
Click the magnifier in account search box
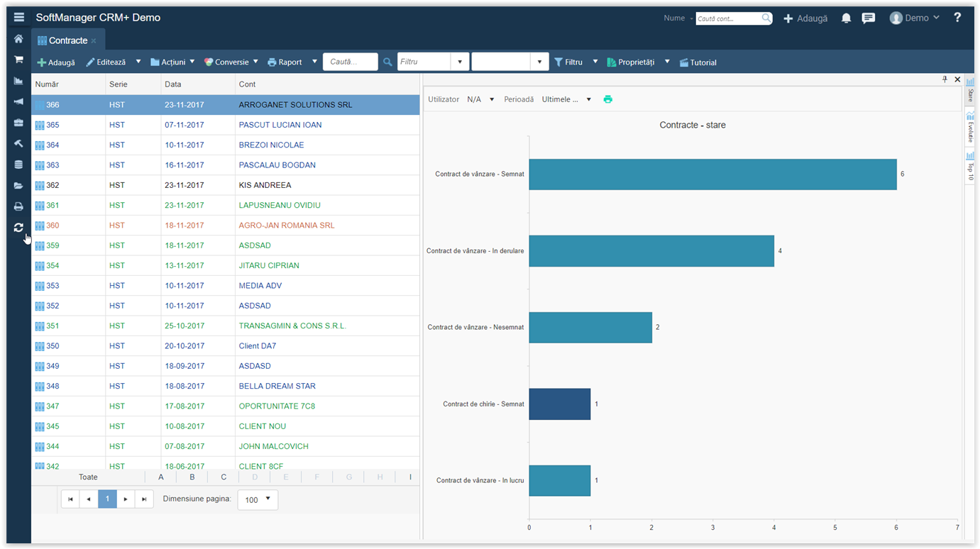(766, 18)
